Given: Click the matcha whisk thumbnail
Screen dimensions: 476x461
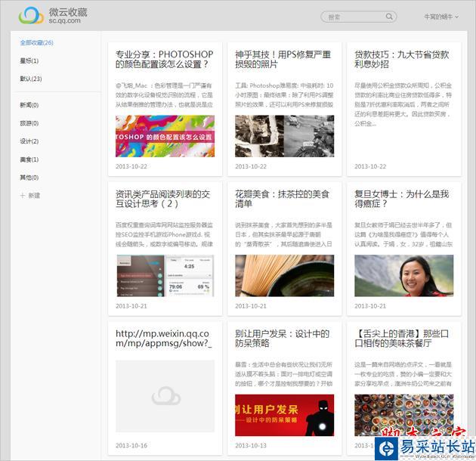Looking at the screenshot, I should (x=284, y=276).
